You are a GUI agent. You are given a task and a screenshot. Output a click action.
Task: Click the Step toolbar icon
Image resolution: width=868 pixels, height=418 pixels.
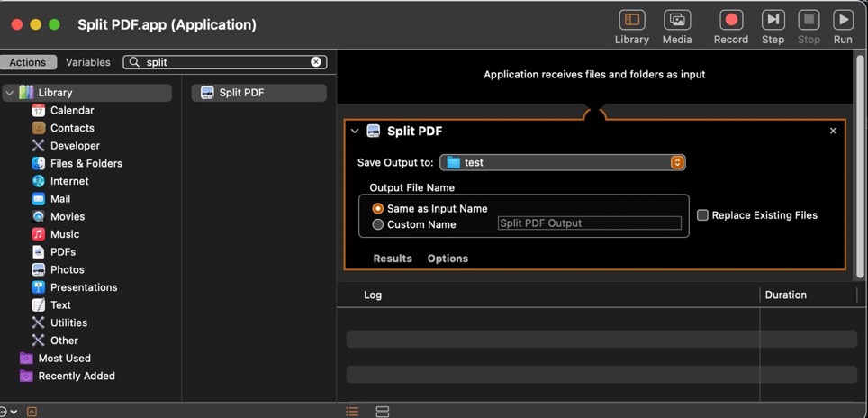[x=773, y=21]
